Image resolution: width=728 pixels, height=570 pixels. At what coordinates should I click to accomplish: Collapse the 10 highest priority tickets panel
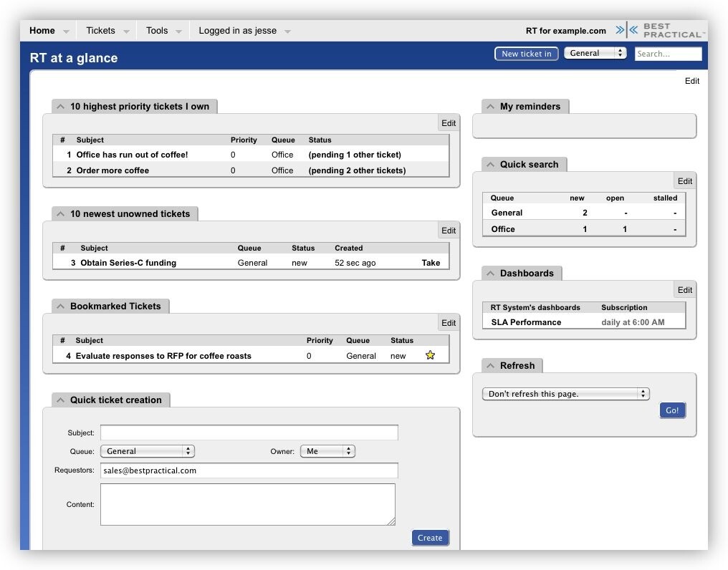(61, 107)
